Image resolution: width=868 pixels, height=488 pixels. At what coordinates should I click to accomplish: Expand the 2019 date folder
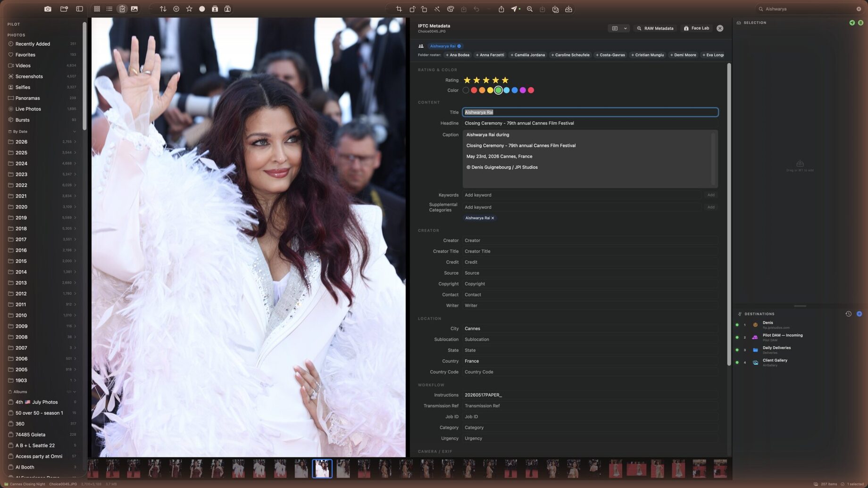pos(75,218)
